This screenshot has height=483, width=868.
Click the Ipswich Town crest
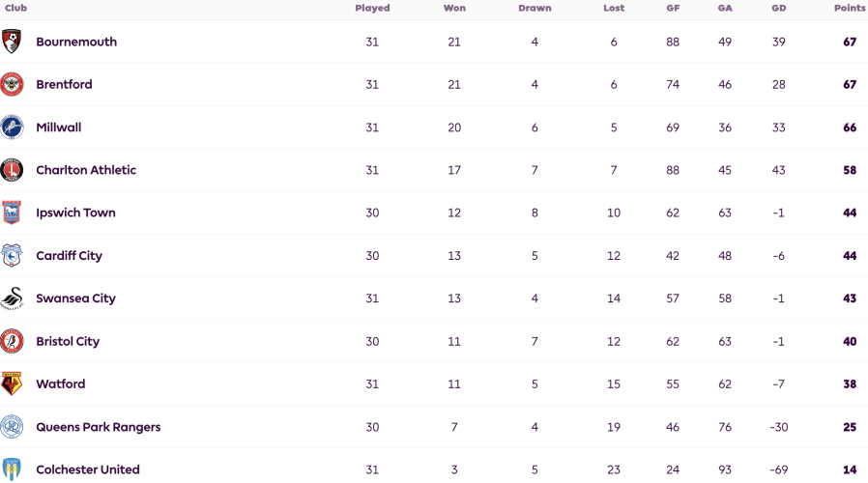[12, 213]
